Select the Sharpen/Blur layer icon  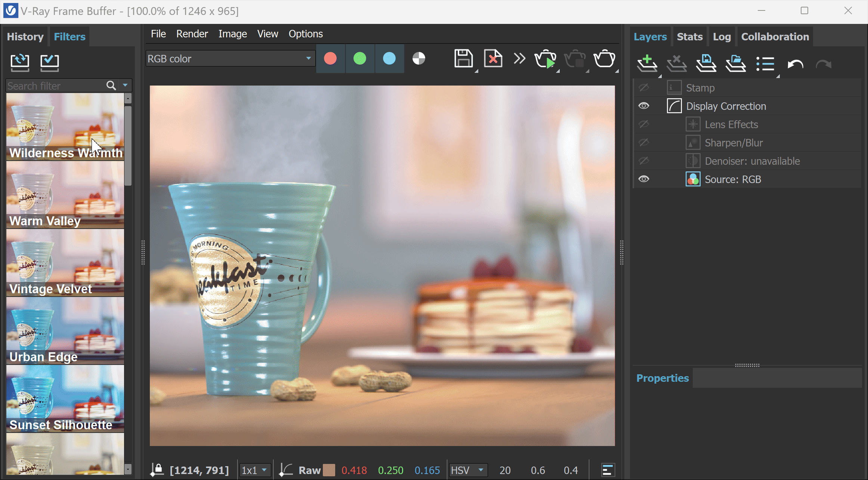693,143
